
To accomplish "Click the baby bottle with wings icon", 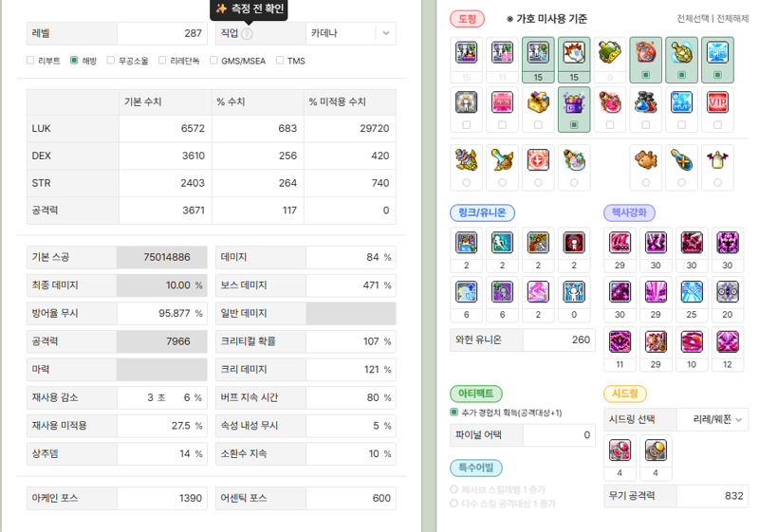I will pyautogui.click(x=717, y=159).
